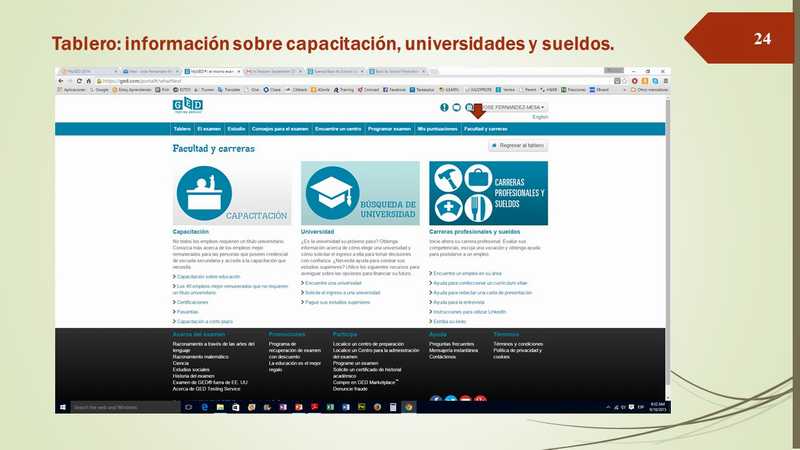
Task: Open Preguntas frecuentes footer link
Action: click(452, 344)
